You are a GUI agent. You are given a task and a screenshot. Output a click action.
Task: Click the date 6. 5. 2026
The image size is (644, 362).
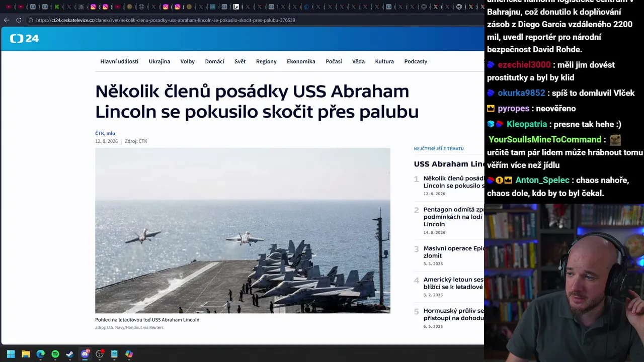point(433,326)
